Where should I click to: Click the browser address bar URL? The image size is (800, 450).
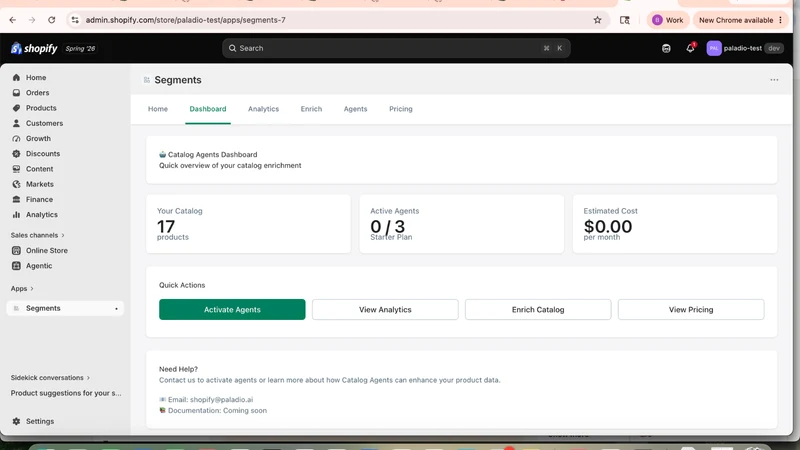185,20
